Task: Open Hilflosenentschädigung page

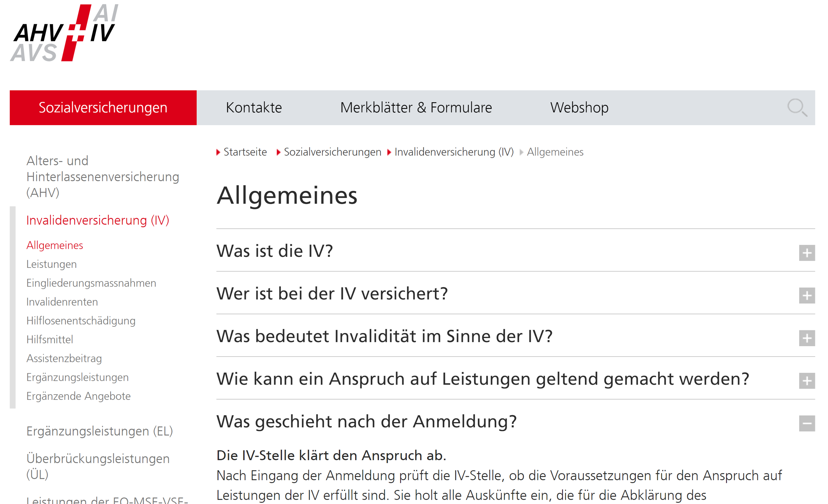Action: 81,320
